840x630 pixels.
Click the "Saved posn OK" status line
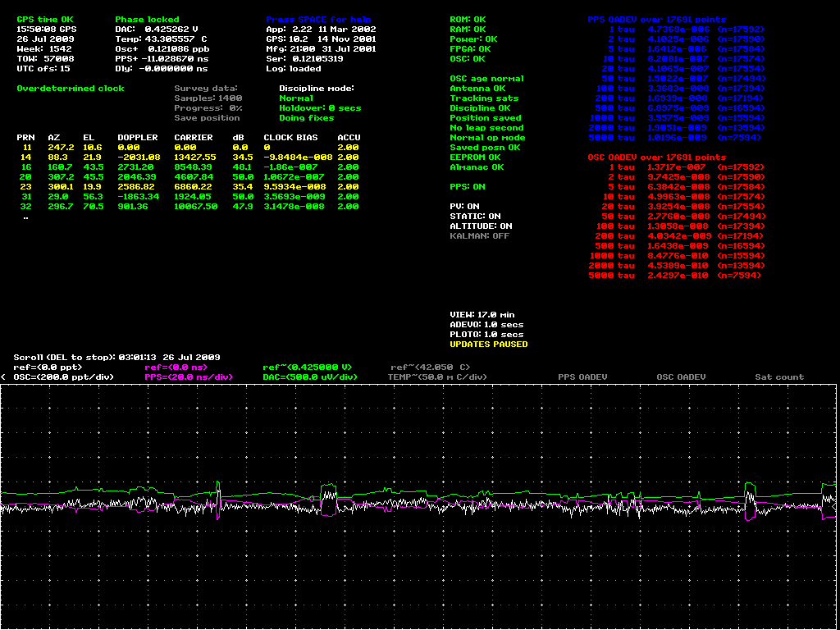click(484, 148)
